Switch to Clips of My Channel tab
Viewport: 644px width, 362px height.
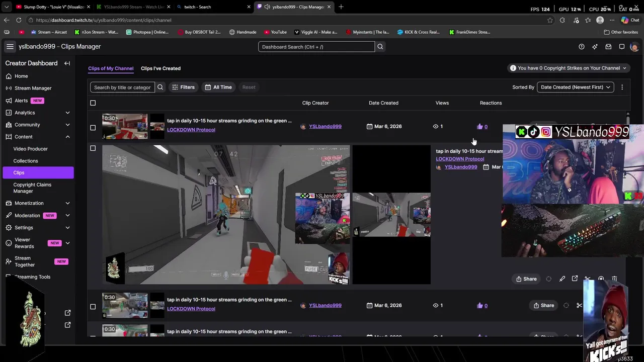(111, 68)
